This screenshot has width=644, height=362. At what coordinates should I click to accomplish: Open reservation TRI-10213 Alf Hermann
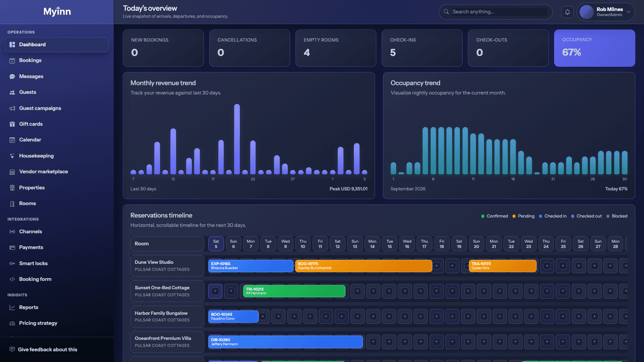[294, 291]
